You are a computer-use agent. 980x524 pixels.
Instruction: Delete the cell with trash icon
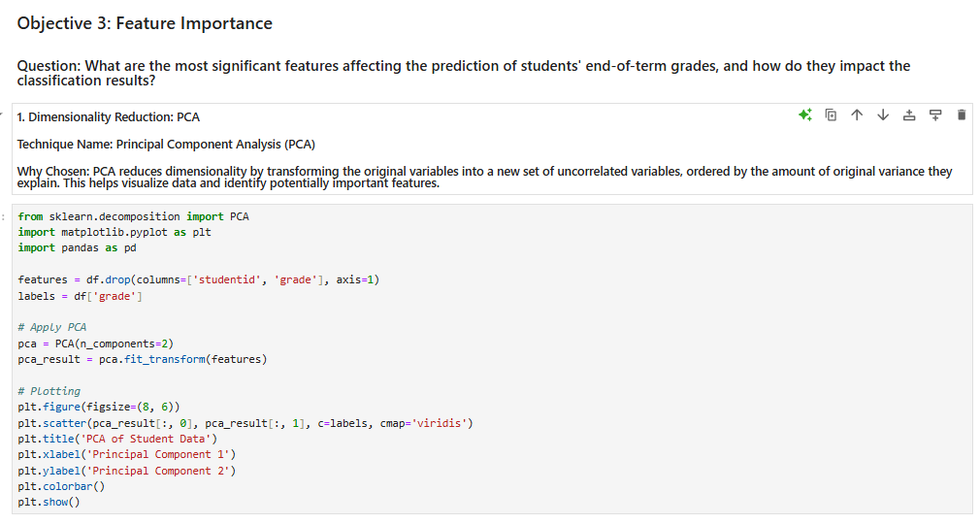[x=961, y=115]
